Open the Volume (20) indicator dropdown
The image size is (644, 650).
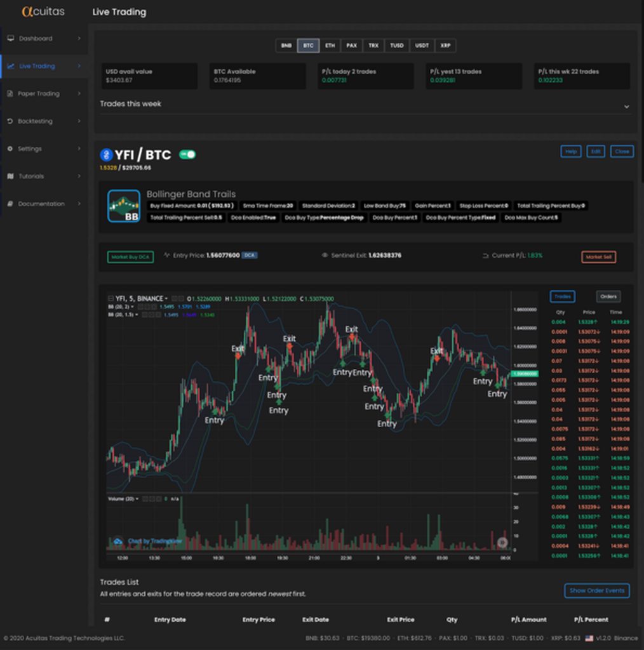click(137, 499)
